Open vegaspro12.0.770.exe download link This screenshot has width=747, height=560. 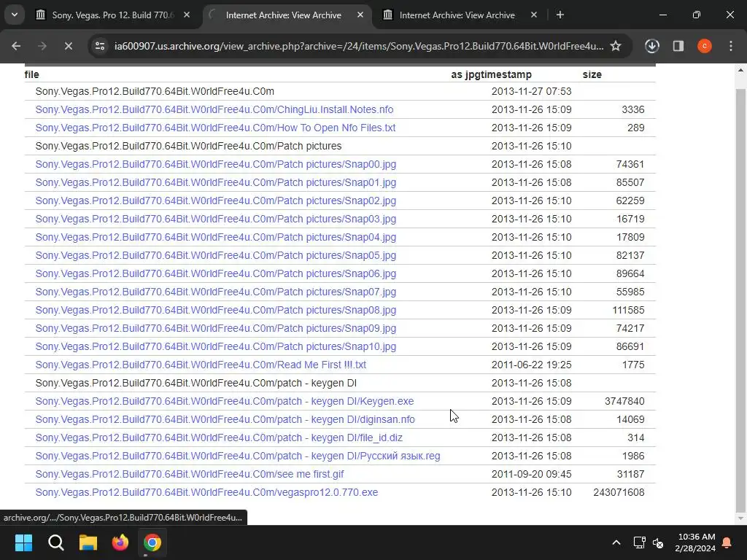pos(206,492)
